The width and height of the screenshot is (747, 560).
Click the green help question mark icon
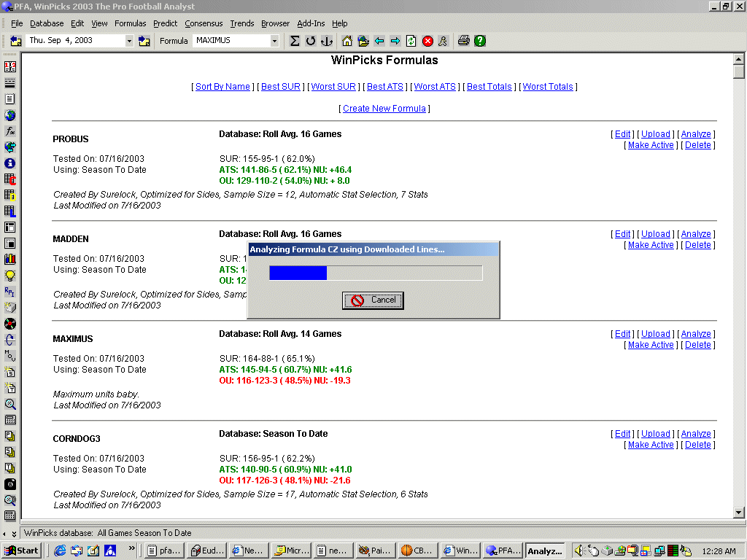[x=480, y=41]
